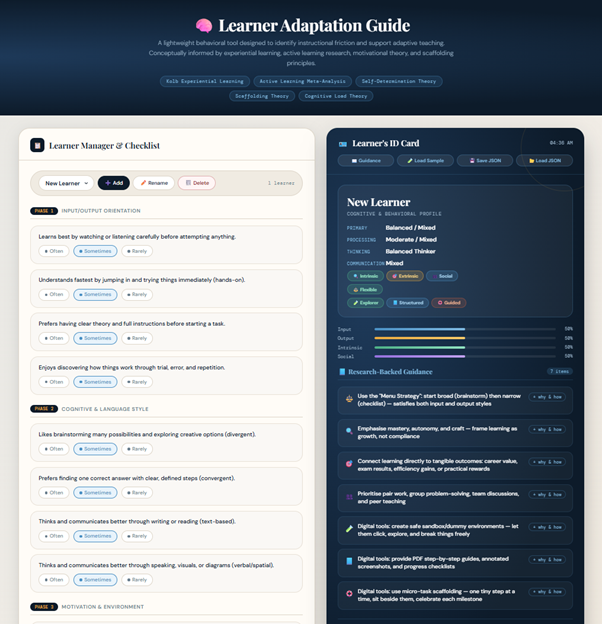Select Often for brainstorming many possibilities (divergent)
The width and height of the screenshot is (602, 624).
54,449
